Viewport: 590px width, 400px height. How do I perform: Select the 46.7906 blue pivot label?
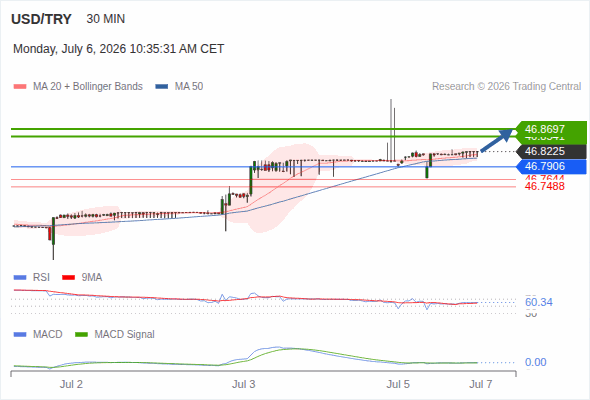(551, 166)
